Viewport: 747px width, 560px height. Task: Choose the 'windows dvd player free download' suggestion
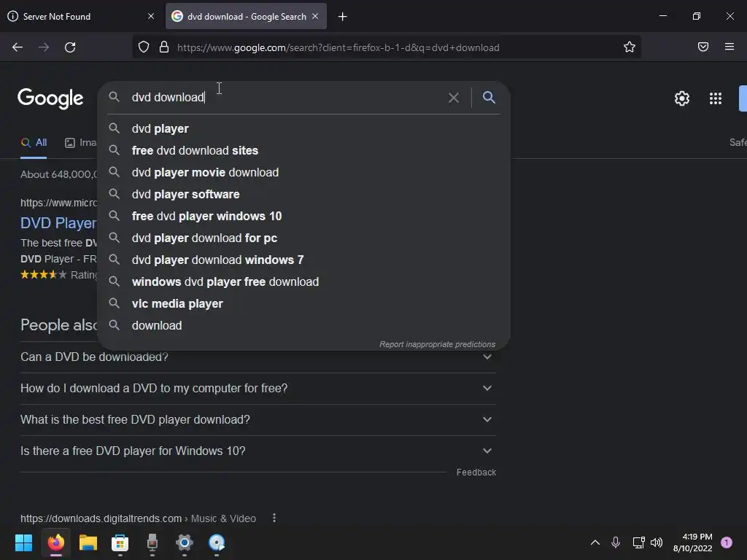coord(304,282)
